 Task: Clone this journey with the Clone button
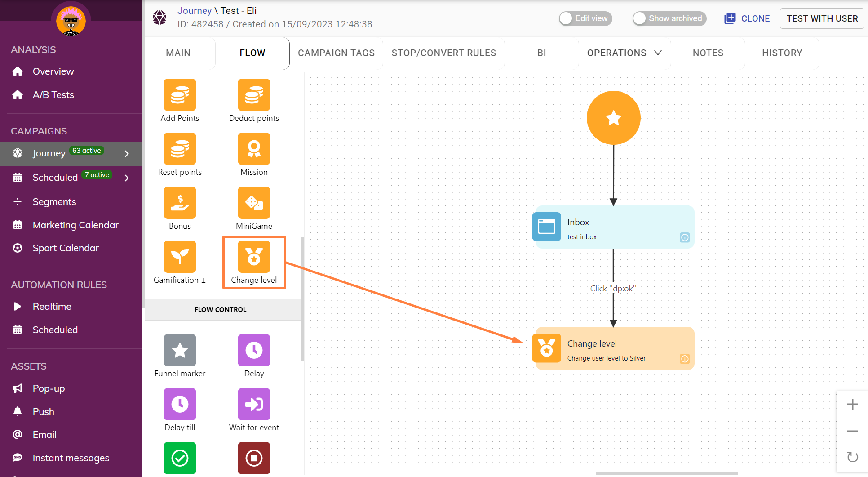(x=747, y=18)
